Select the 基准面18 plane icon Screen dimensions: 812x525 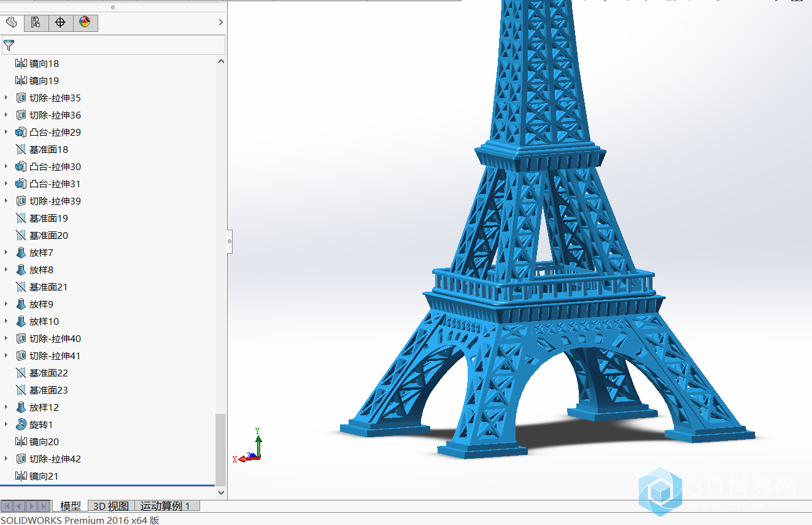(21, 149)
